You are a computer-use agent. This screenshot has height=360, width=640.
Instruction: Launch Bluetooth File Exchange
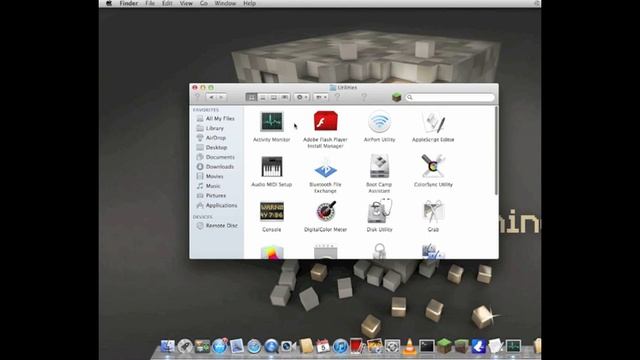325,168
